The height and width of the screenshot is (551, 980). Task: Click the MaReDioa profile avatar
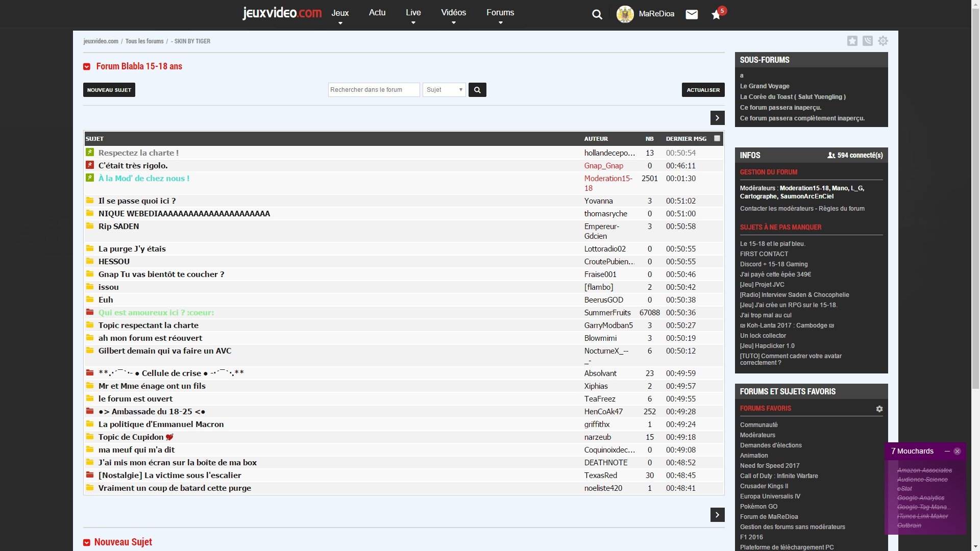[625, 14]
